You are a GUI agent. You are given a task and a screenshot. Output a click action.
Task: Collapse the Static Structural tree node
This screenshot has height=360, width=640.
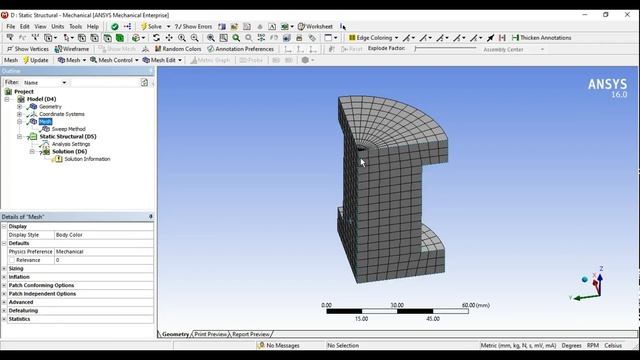point(19,136)
